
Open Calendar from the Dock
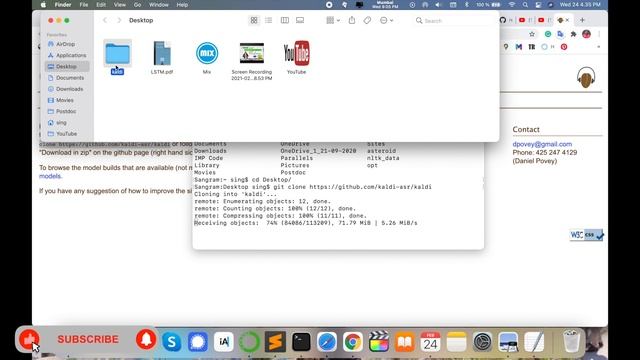click(430, 342)
